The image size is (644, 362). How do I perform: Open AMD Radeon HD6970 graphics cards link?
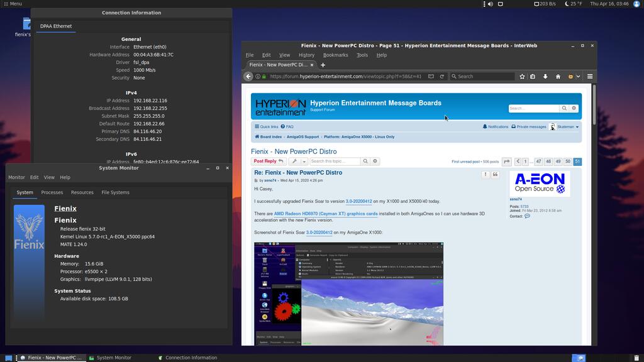(x=326, y=214)
